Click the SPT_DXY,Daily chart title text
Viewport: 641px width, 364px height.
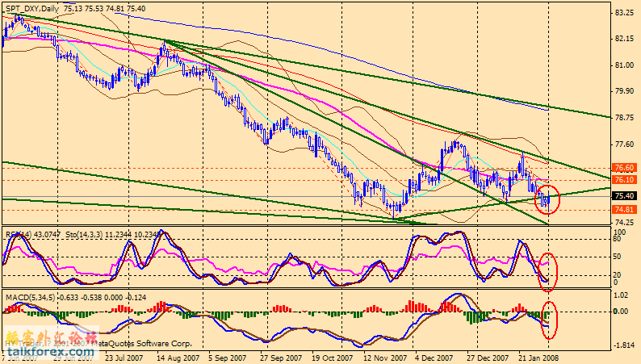[x=32, y=8]
